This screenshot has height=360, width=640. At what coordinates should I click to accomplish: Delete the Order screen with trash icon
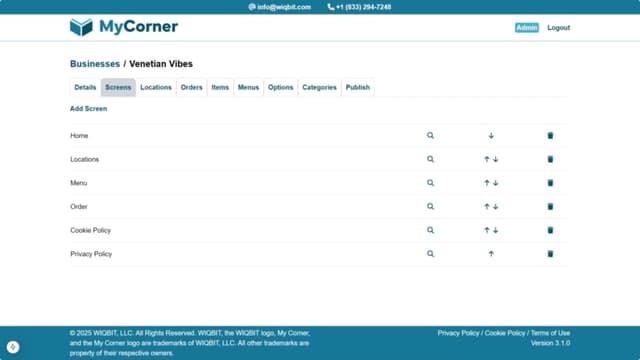pos(550,207)
